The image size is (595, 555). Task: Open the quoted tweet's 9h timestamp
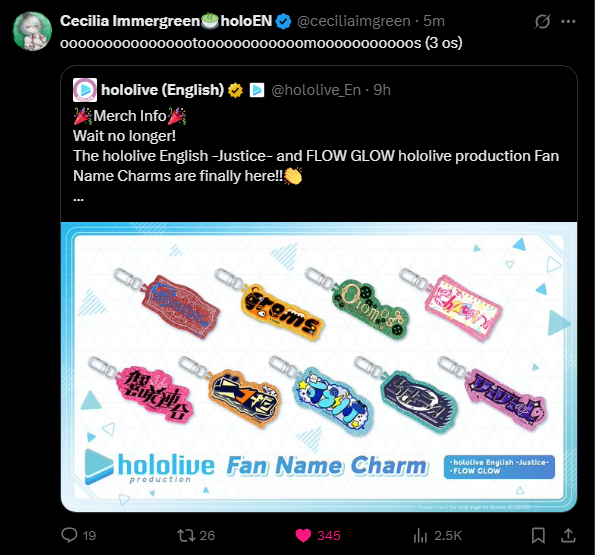pyautogui.click(x=382, y=90)
